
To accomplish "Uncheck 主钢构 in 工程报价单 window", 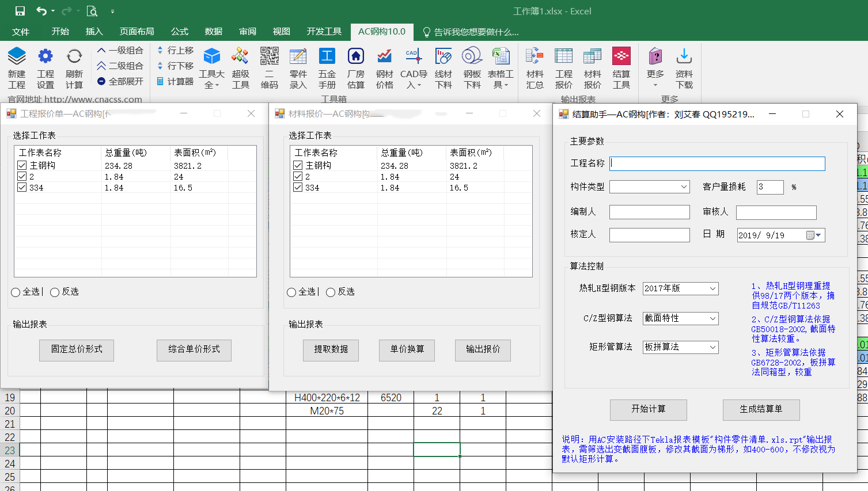I will pyautogui.click(x=22, y=165).
